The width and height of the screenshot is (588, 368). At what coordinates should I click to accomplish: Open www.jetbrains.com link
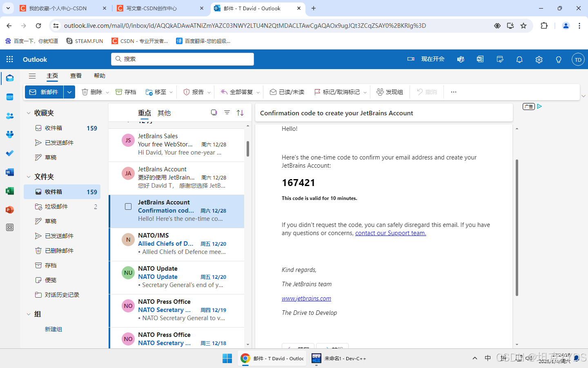click(x=306, y=298)
